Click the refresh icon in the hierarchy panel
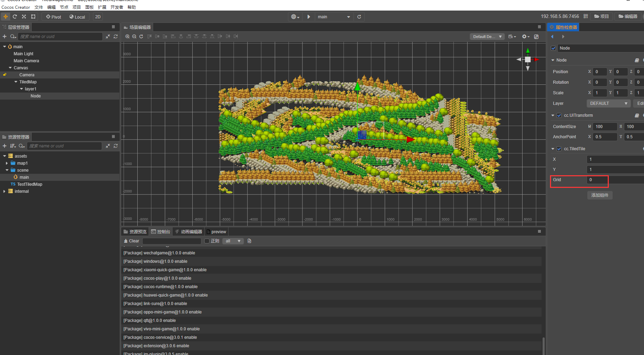This screenshot has height=355, width=644. click(115, 37)
